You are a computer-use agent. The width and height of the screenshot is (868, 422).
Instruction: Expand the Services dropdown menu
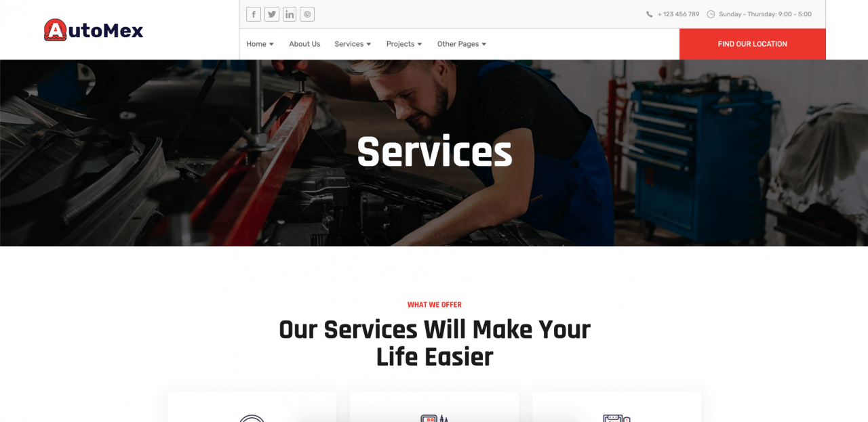pos(353,44)
